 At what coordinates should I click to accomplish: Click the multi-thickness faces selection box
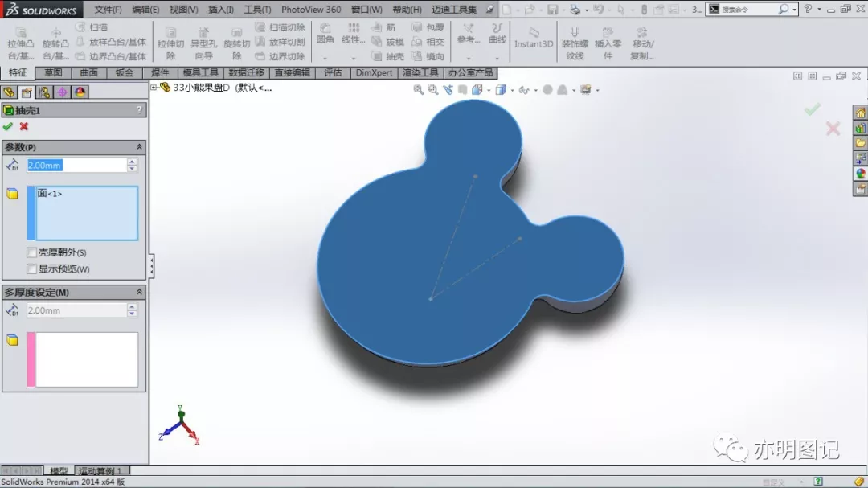(86, 359)
